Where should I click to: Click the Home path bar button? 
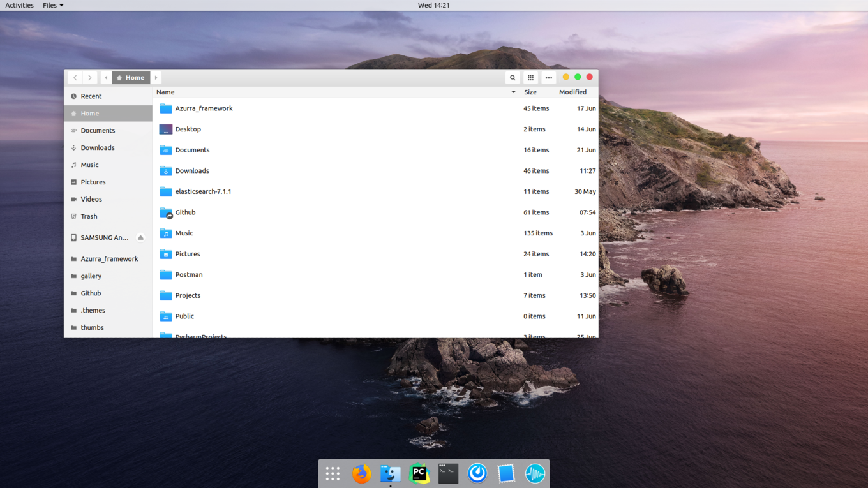[131, 78]
